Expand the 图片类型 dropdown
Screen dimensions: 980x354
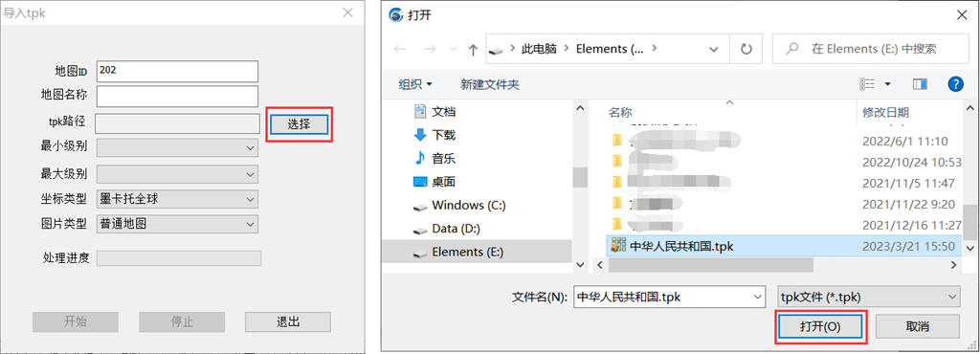[177, 224]
